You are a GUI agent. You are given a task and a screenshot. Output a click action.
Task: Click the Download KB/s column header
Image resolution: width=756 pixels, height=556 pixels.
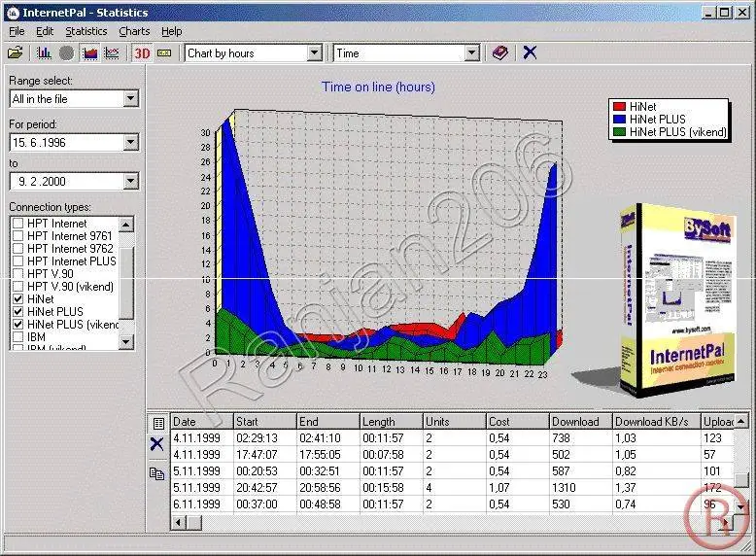(x=656, y=422)
